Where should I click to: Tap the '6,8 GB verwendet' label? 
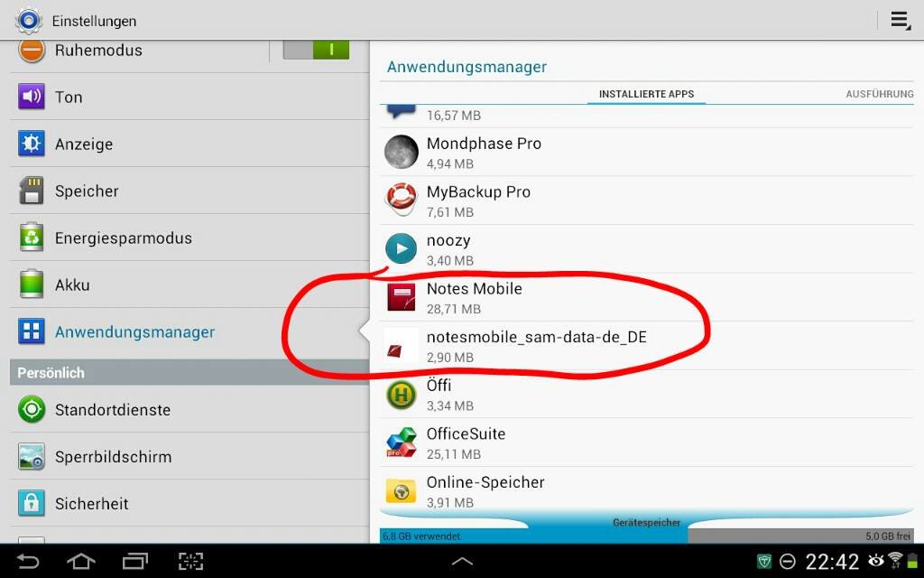click(x=422, y=536)
